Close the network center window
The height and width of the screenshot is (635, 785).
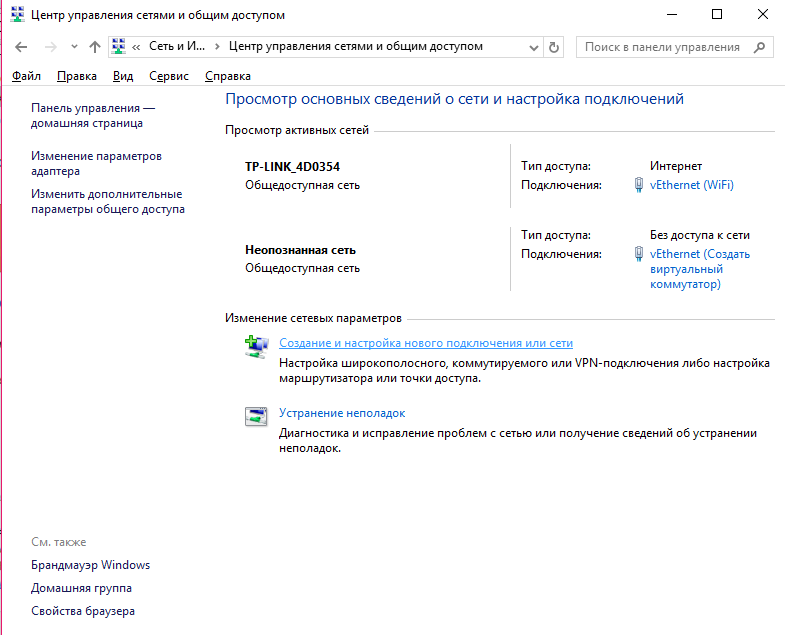[762, 15]
